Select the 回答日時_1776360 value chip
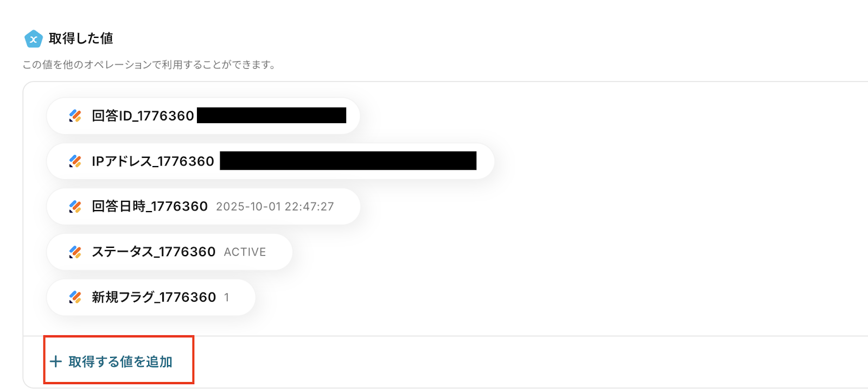 click(203, 206)
